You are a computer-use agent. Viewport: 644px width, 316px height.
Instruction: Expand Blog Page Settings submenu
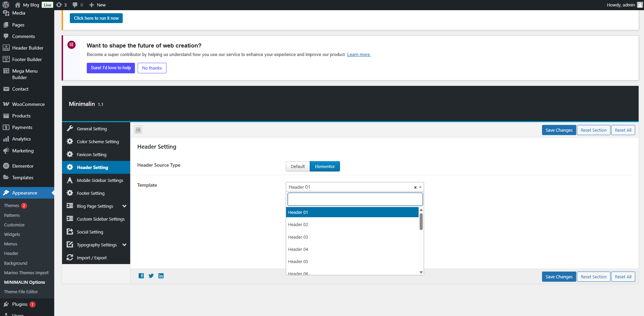tap(124, 206)
